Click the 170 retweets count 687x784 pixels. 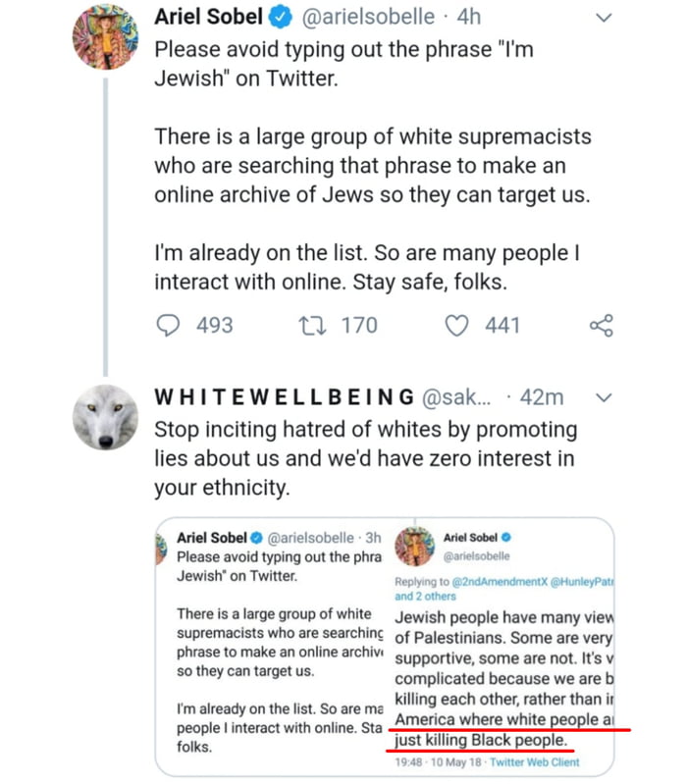359,325
